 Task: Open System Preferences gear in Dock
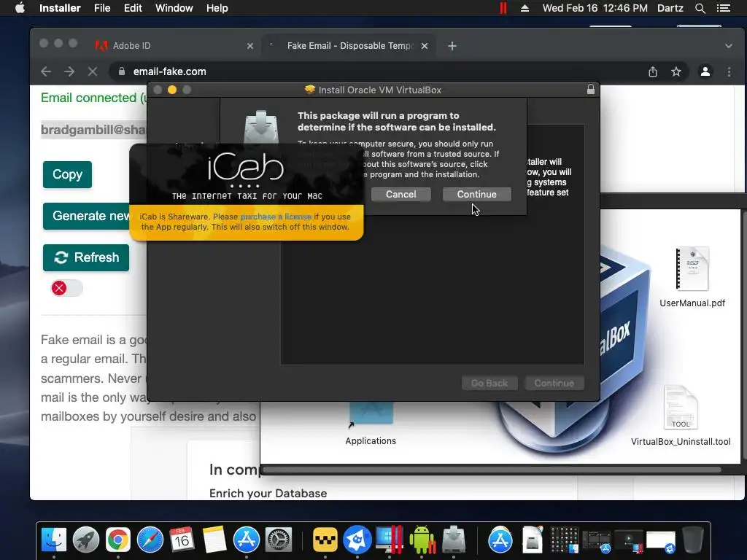point(278,540)
